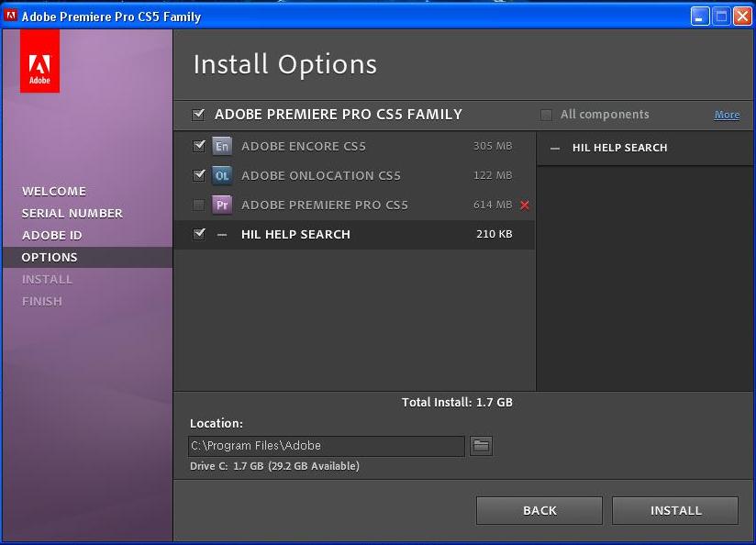This screenshot has height=545, width=756.
Task: Click dash icon beside HIL Help Search in right panel
Action: pyautogui.click(x=555, y=149)
